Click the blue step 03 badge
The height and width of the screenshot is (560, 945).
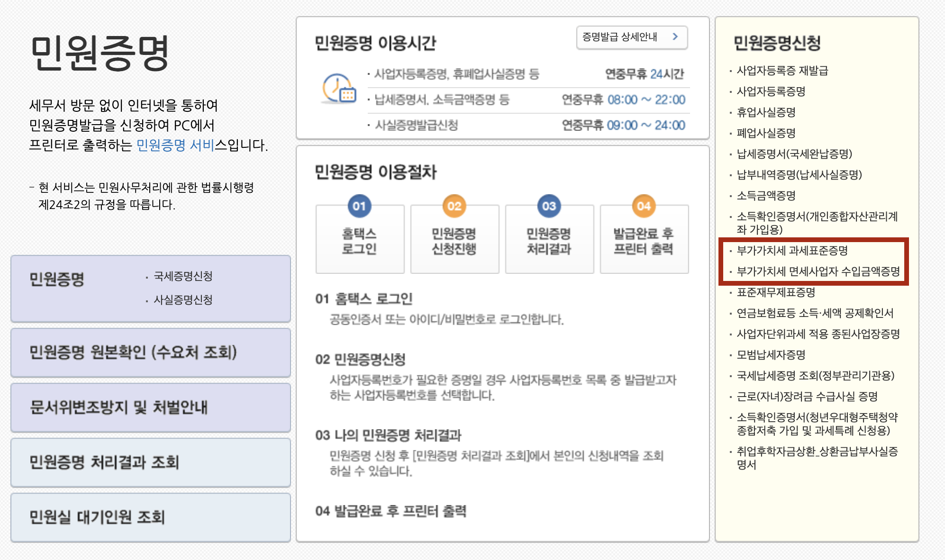click(549, 206)
